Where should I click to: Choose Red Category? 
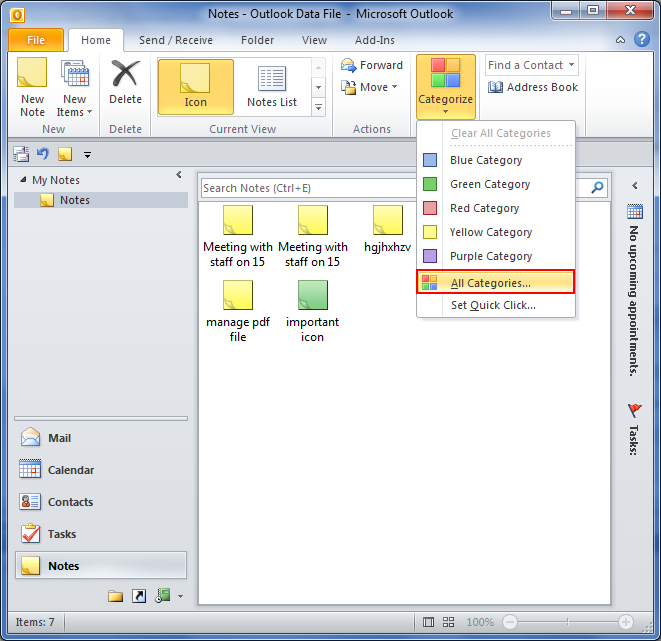tap(496, 208)
